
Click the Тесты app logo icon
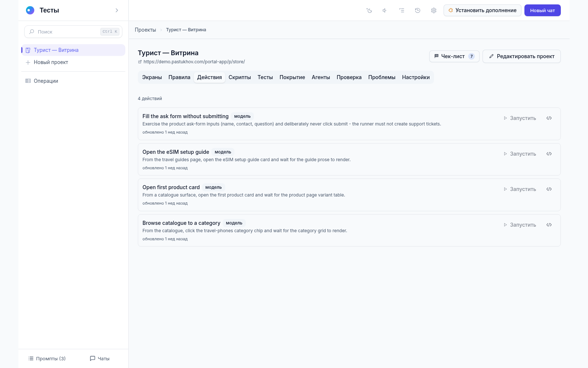pyautogui.click(x=30, y=10)
